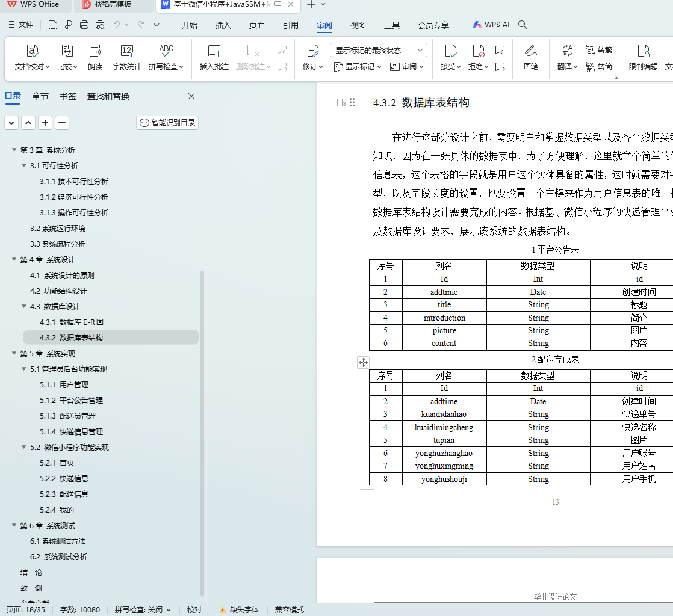Open Print Preview icon

coord(100,25)
